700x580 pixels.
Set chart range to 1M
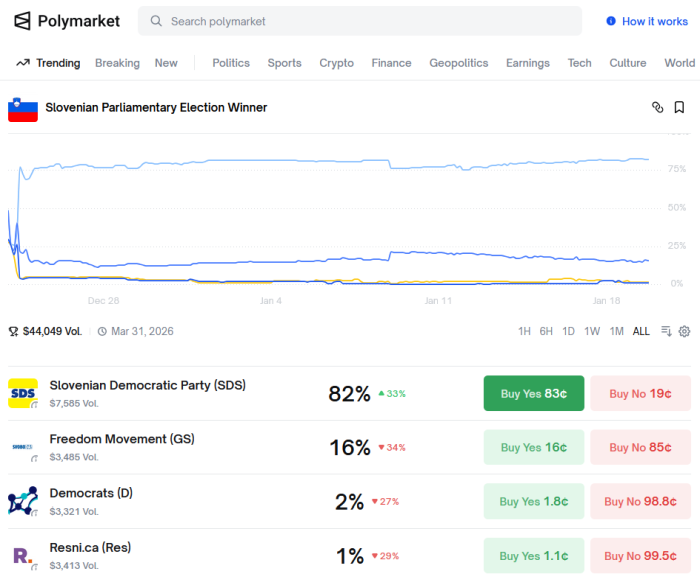(617, 331)
